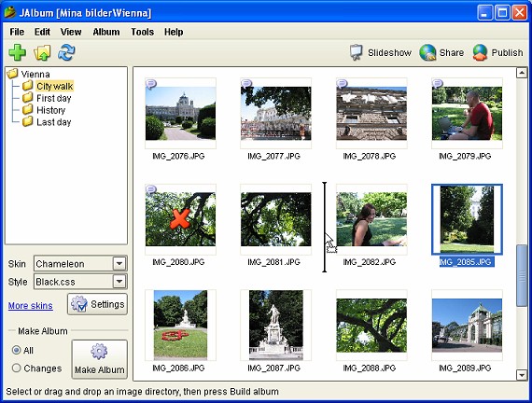Select the All radio button
This screenshot has width=532, height=403.
click(16, 350)
